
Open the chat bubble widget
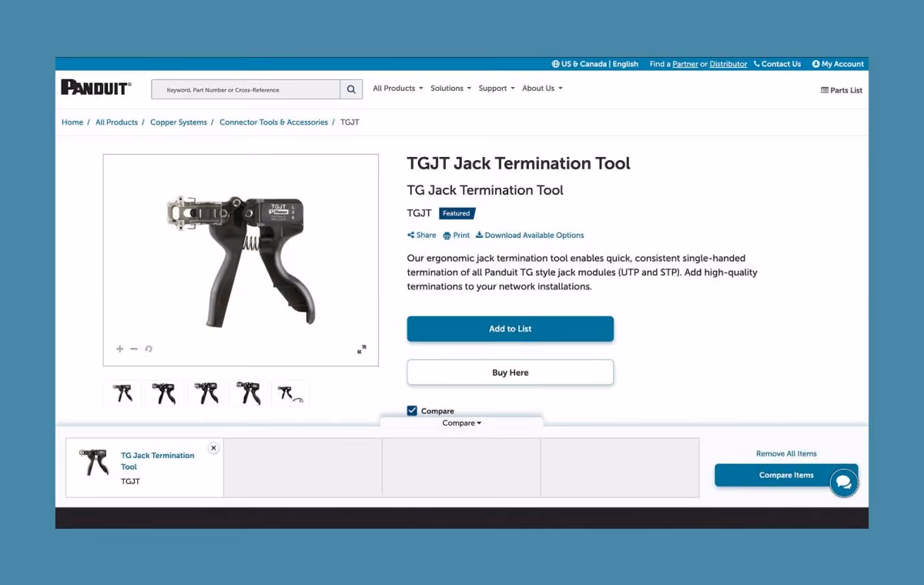pos(844,483)
